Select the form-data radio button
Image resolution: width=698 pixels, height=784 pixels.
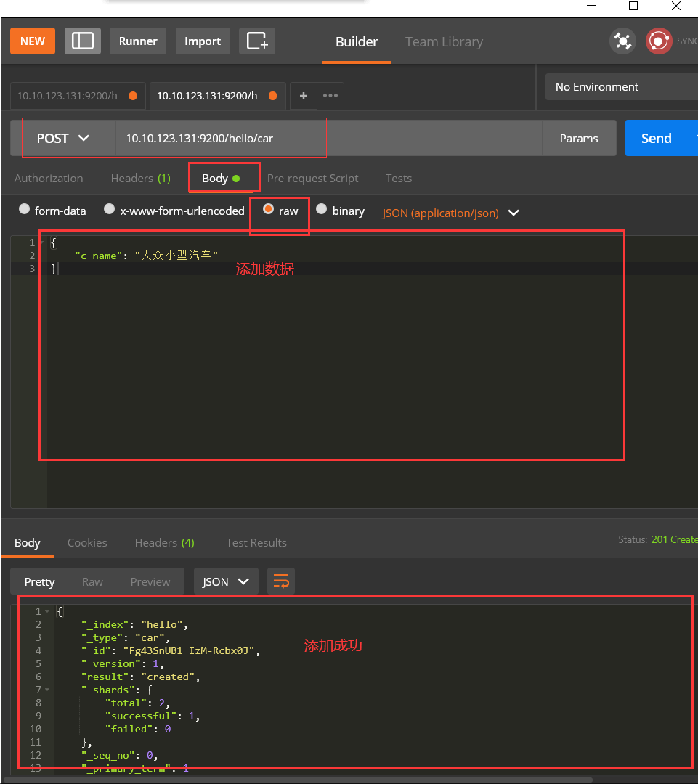point(24,209)
